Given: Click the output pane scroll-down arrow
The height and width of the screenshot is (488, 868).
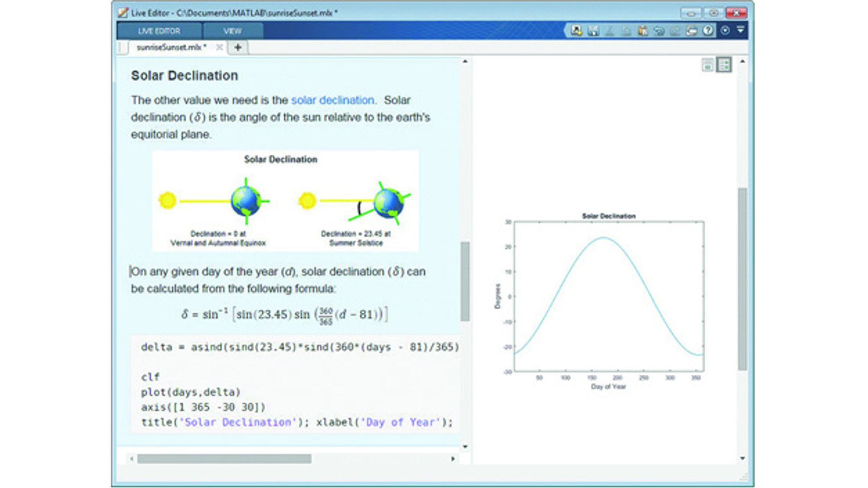Looking at the screenshot, I should pyautogui.click(x=742, y=458).
